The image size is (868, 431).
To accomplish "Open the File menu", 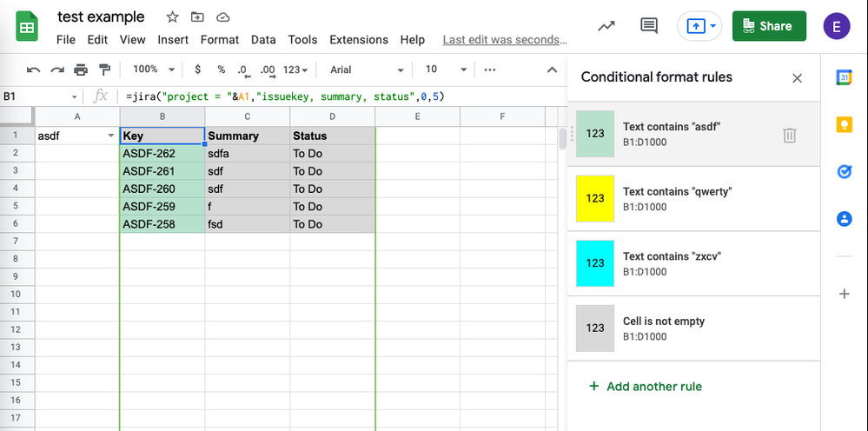I will 66,40.
